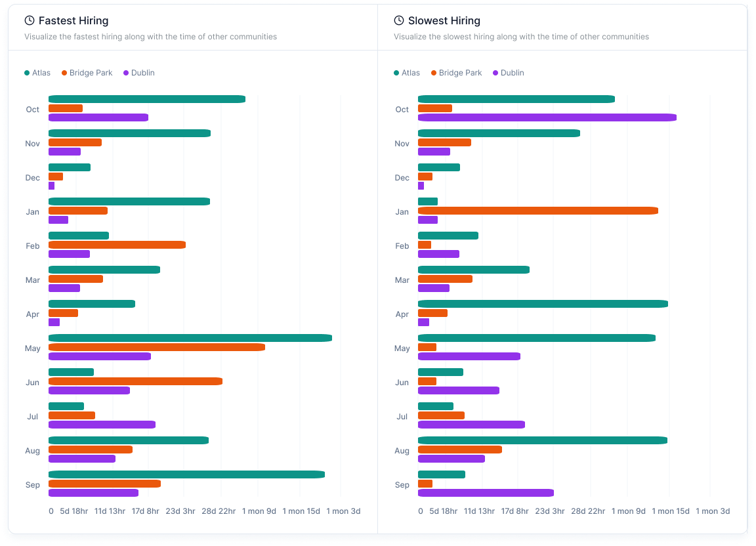Toggle Atlas legend in Fastest Hiring chart

click(37, 73)
